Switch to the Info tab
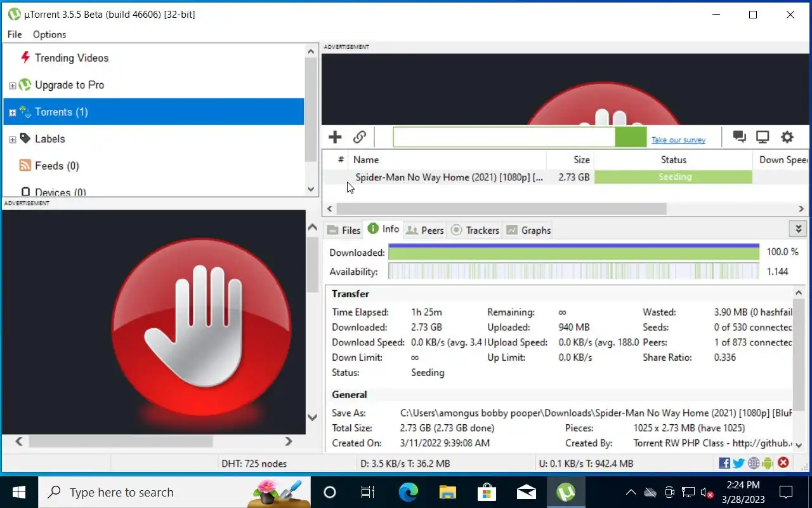 point(384,229)
